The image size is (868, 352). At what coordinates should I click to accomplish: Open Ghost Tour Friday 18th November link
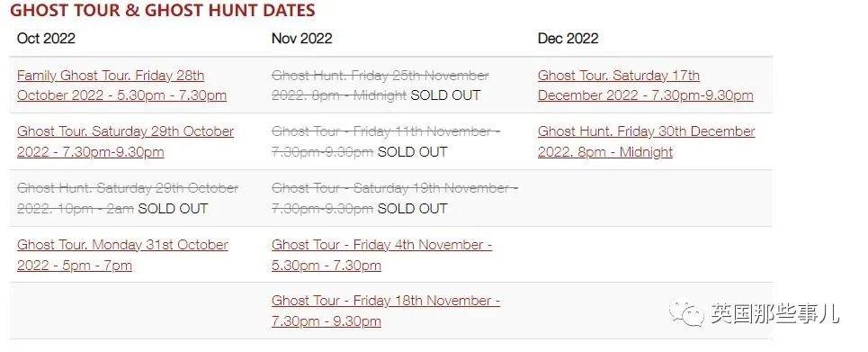(386, 311)
